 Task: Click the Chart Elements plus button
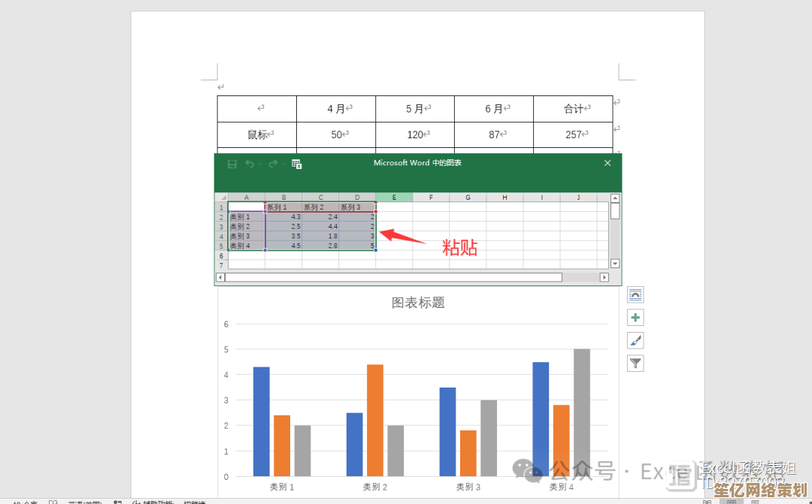click(635, 318)
